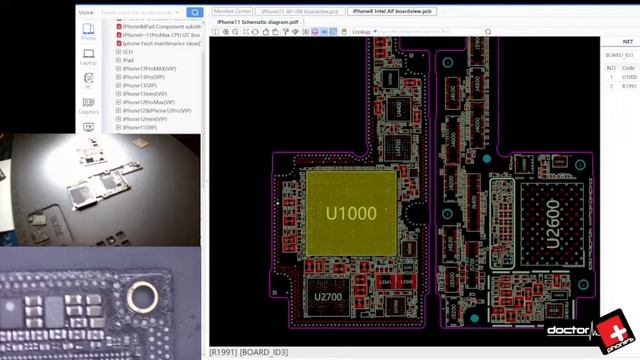
Task: Select the U1000 chip on the board
Action: pos(351,213)
